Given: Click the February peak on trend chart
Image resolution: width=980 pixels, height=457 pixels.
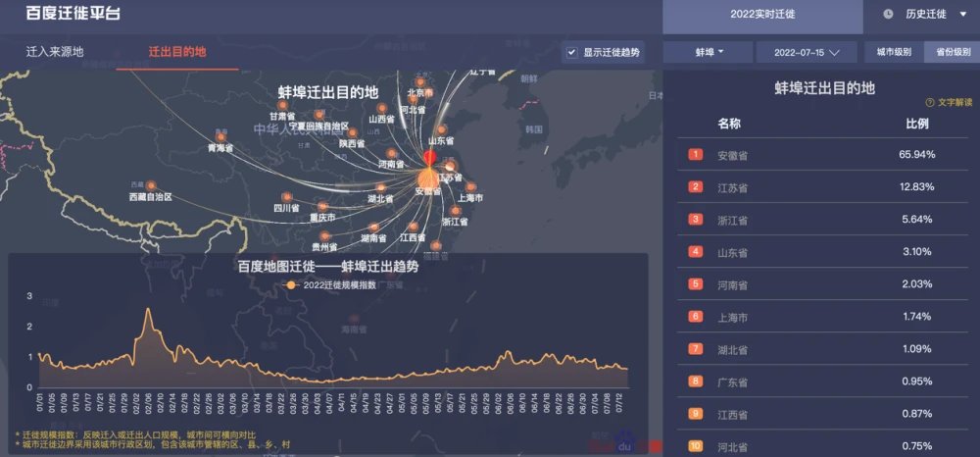Looking at the screenshot, I should tap(148, 310).
